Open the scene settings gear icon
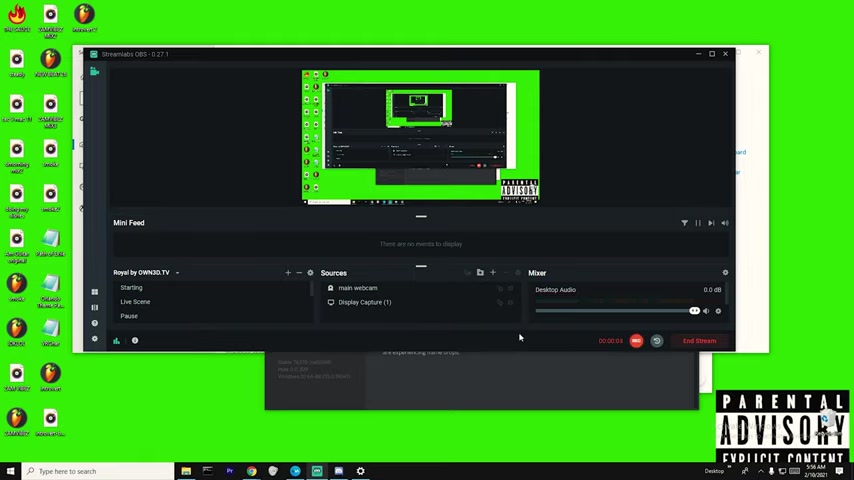The image size is (854, 480). [x=310, y=273]
